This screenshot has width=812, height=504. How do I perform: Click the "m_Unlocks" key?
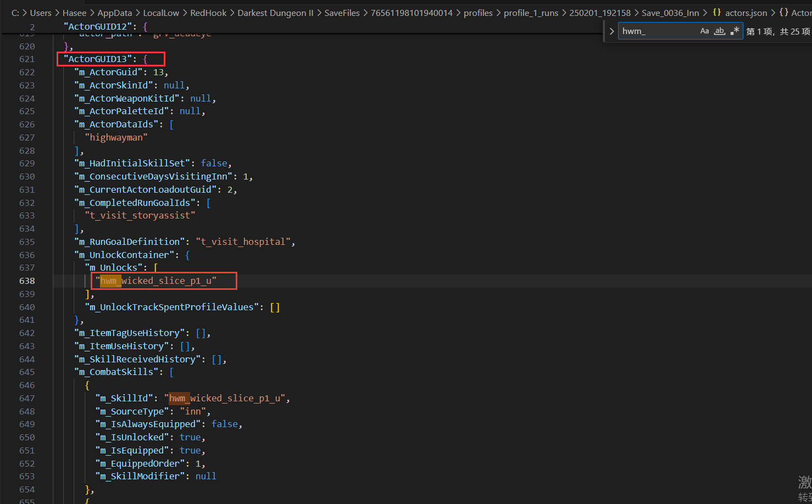coord(114,268)
